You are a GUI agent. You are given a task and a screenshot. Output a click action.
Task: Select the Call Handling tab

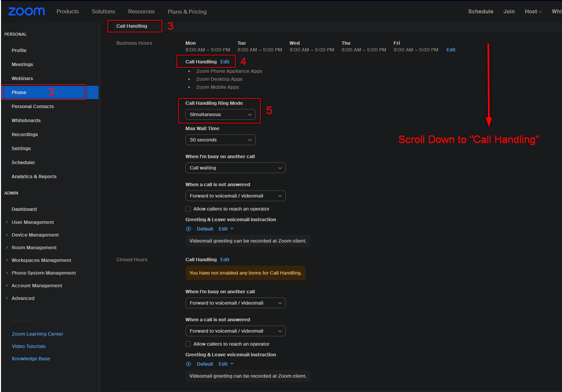[x=132, y=26]
